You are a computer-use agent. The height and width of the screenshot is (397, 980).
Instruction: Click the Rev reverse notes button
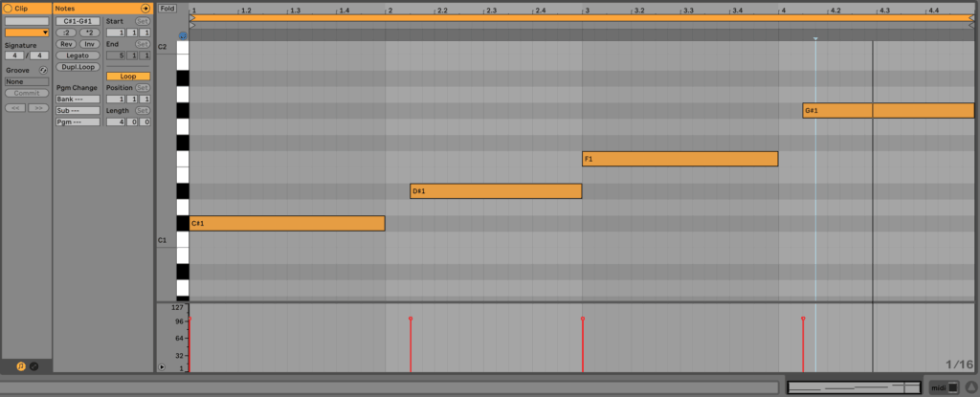point(66,44)
